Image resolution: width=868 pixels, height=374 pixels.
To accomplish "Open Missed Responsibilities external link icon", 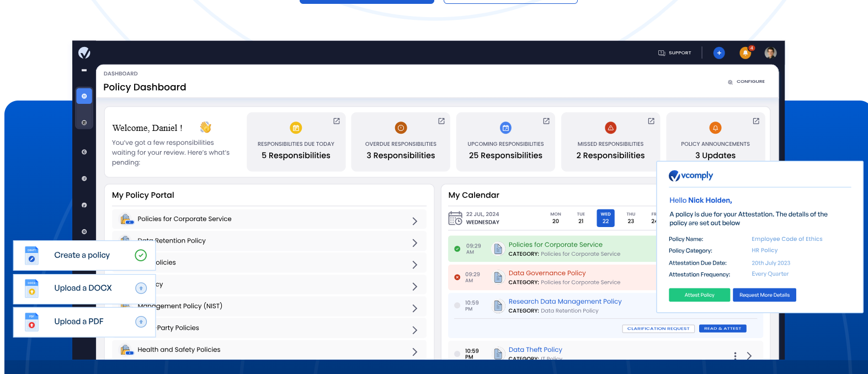I will pyautogui.click(x=651, y=121).
